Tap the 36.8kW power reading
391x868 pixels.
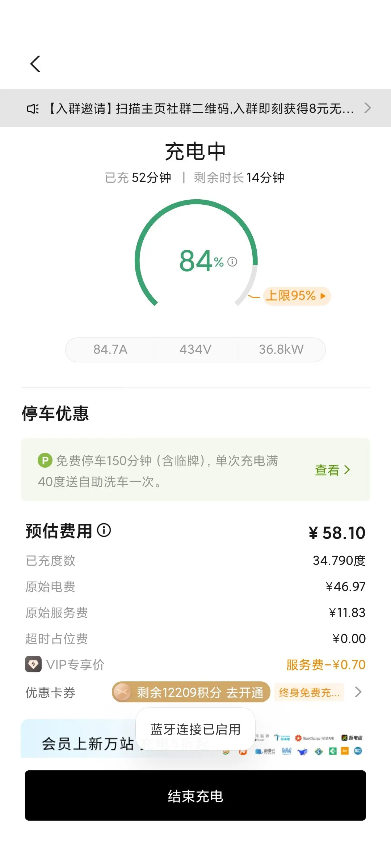[281, 349]
